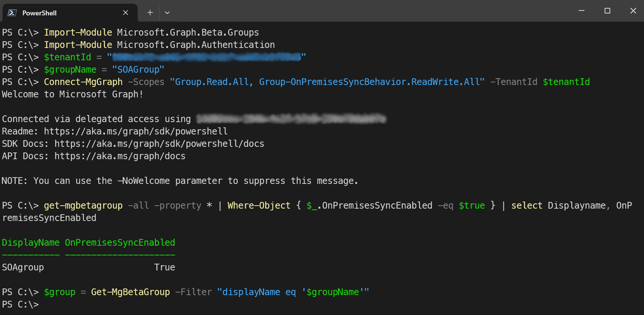Click the Where-Object cmdlet text
The image size is (644, 315).
pyautogui.click(x=259, y=206)
